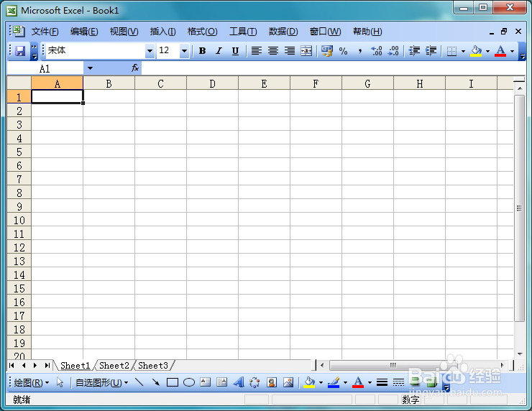The width and height of the screenshot is (532, 411).
Task: Select the Select Objects arrow tool
Action: (60, 382)
